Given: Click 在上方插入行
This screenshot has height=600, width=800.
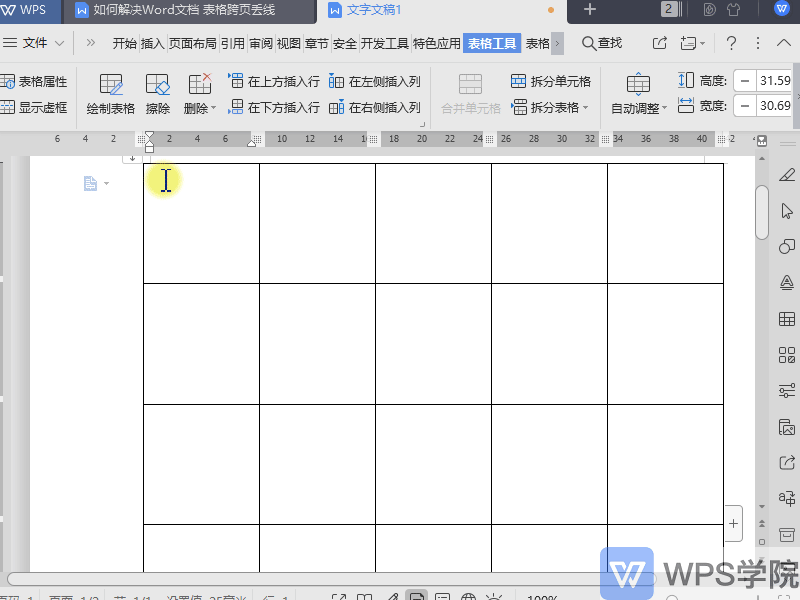Looking at the screenshot, I should (x=274, y=81).
